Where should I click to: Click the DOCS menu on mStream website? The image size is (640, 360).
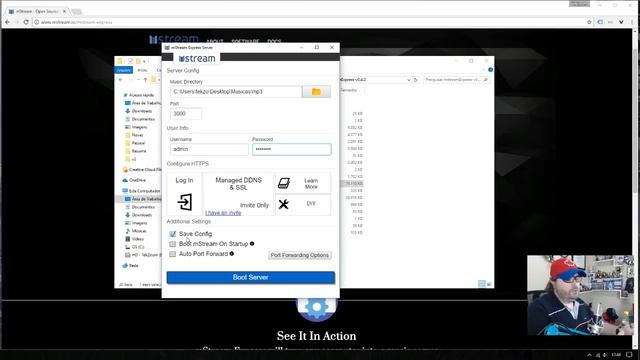pyautogui.click(x=274, y=42)
